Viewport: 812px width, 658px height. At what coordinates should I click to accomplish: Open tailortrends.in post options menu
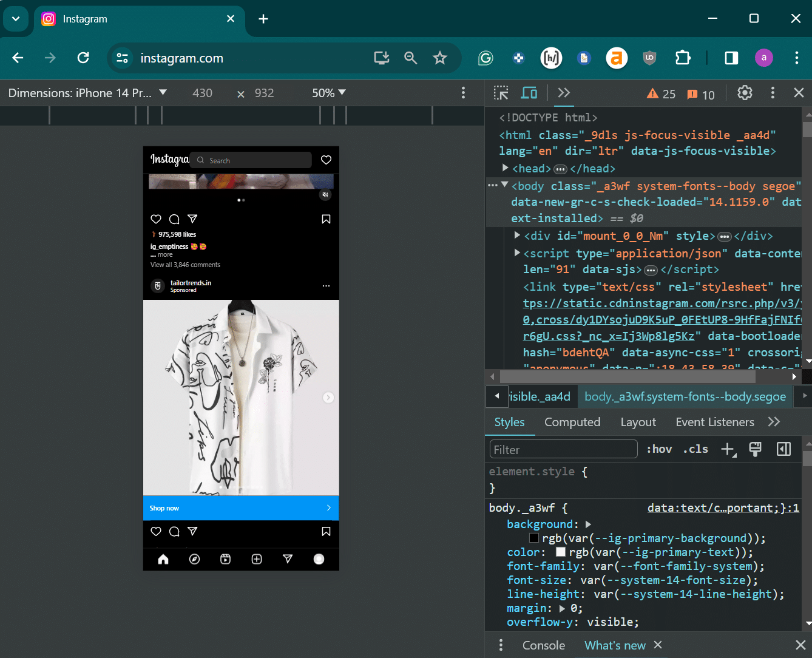pyautogui.click(x=326, y=285)
